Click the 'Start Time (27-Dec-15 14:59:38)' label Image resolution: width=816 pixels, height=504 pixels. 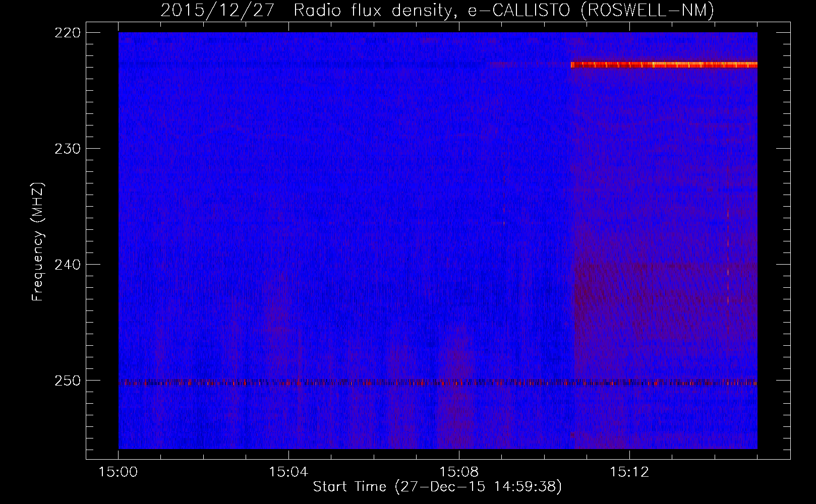[x=437, y=487]
